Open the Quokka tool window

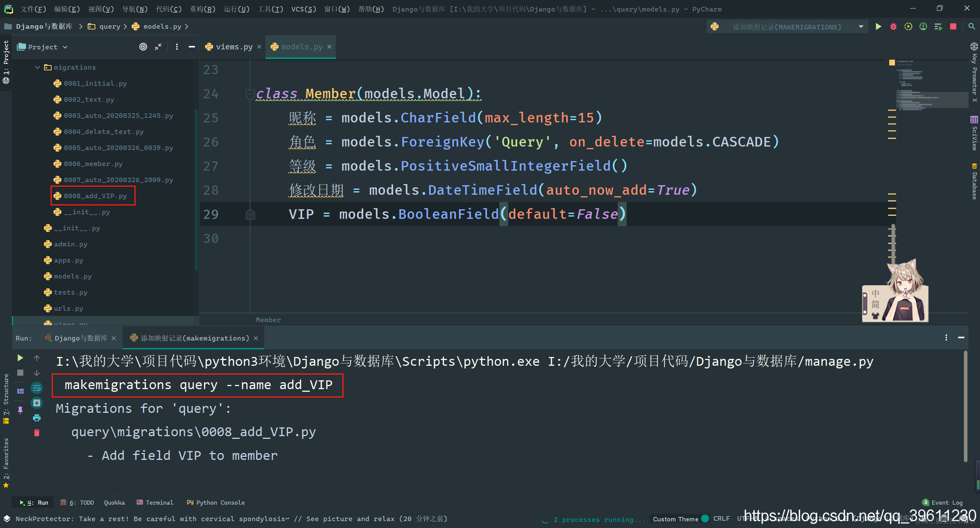pyautogui.click(x=115, y=502)
